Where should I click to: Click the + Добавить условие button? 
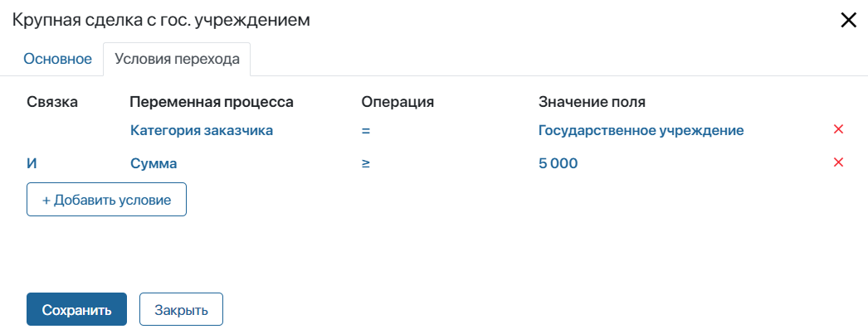(x=106, y=200)
